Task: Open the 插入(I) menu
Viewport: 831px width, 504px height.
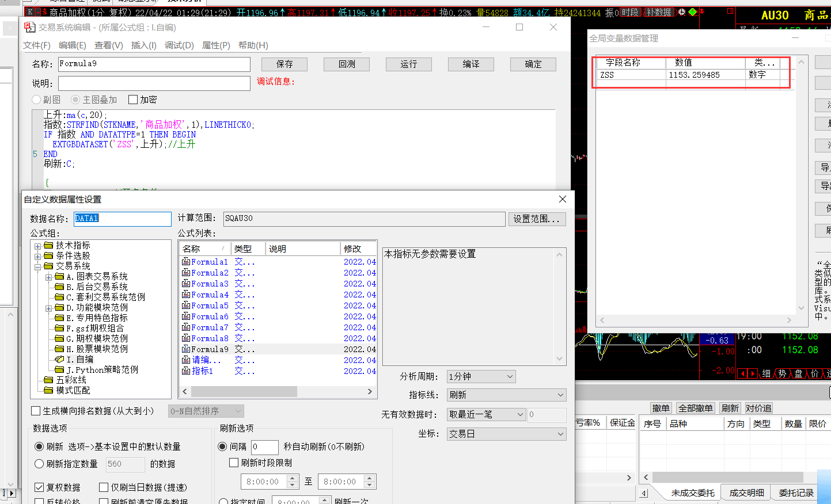Action: 144,45
